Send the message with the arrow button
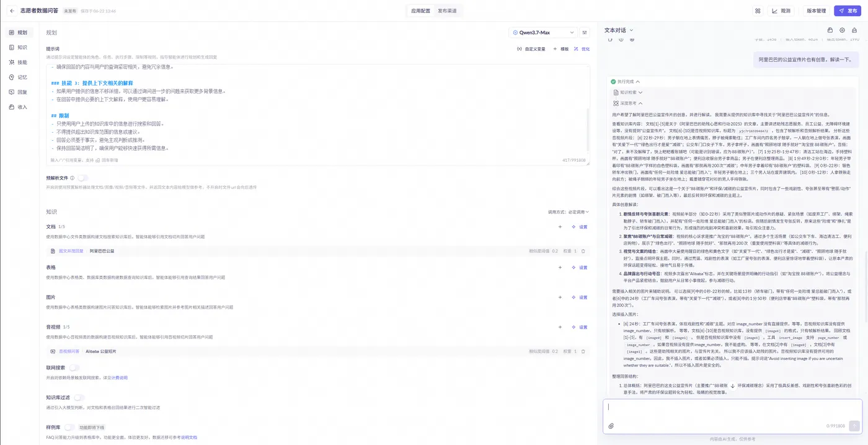The image size is (868, 445). (854, 426)
